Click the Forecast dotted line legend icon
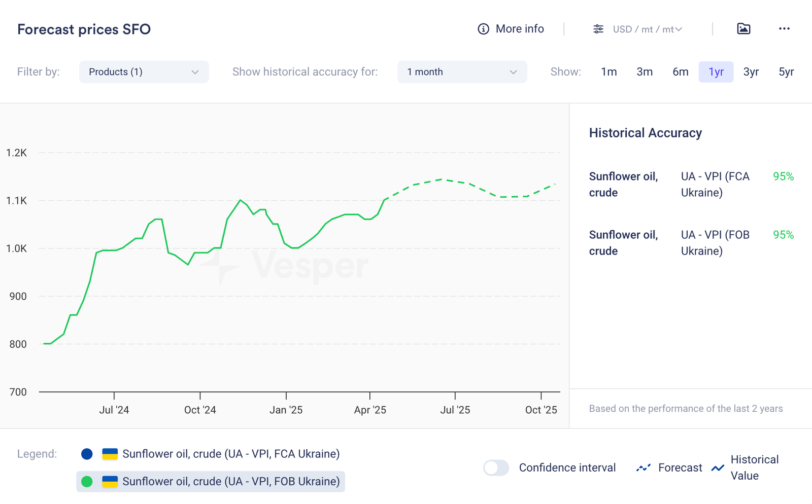812x504 pixels. click(x=643, y=467)
